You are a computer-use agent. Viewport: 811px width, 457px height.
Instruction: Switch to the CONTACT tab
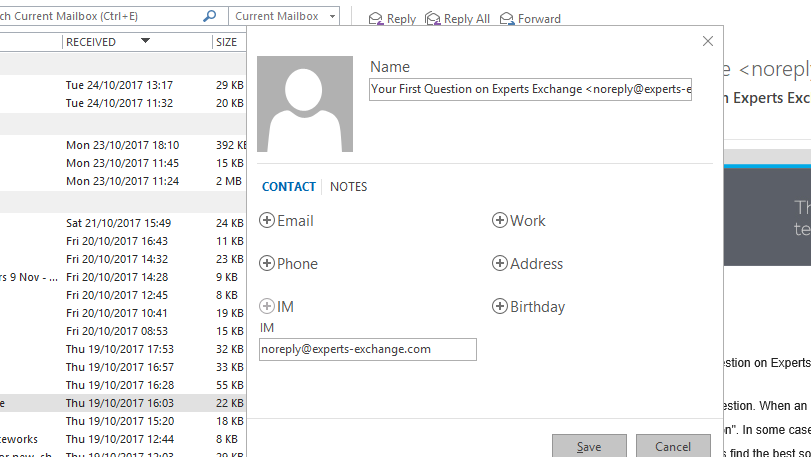tap(289, 187)
